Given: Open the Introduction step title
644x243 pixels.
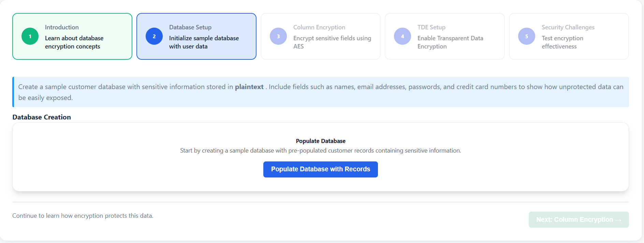Looking at the screenshot, I should [x=62, y=27].
